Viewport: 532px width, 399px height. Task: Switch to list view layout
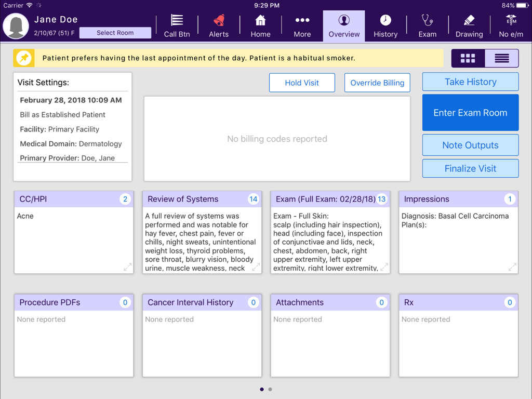coord(501,58)
